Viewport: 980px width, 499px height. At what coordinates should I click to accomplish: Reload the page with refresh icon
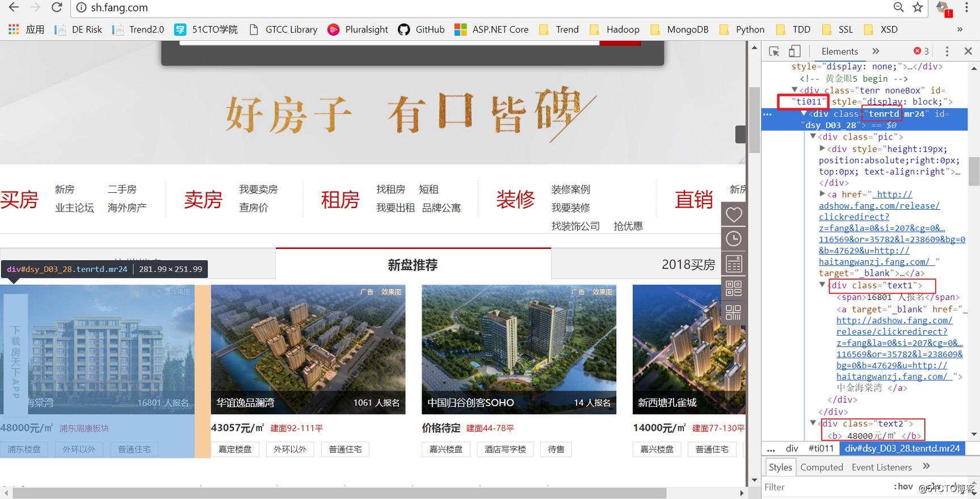pos(57,7)
